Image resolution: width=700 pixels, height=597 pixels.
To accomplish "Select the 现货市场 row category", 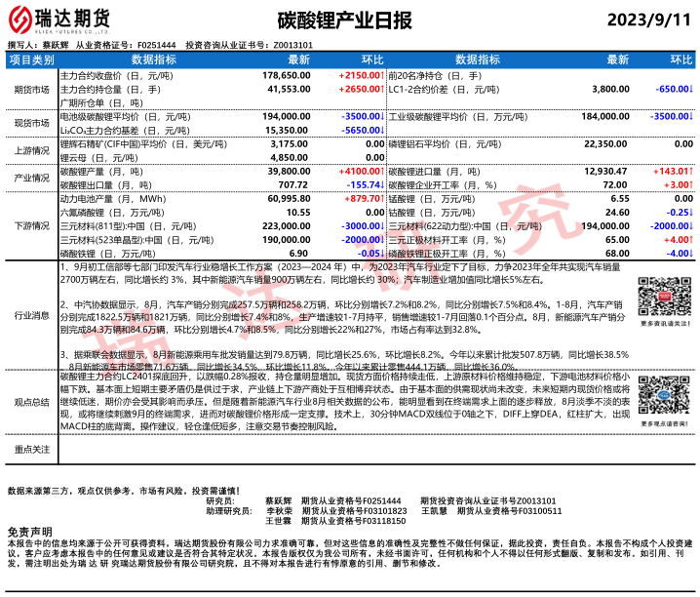I will click(31, 123).
